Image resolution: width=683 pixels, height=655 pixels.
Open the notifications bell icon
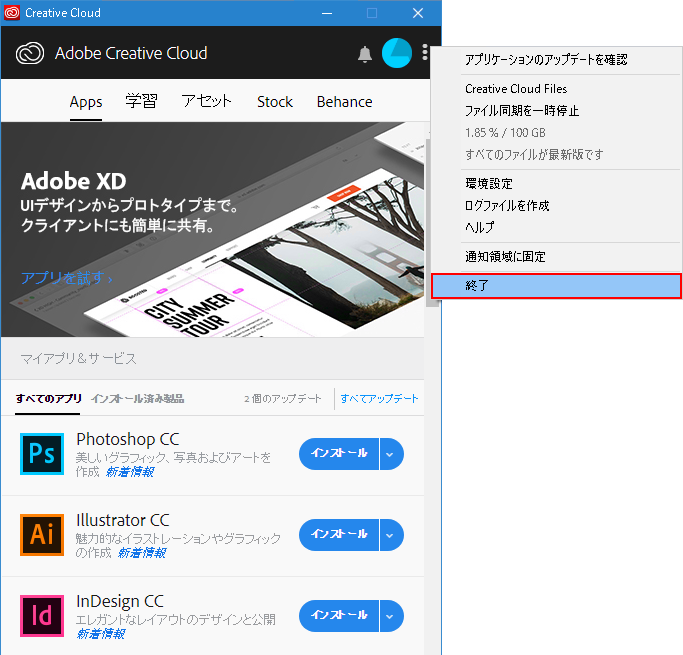point(365,54)
